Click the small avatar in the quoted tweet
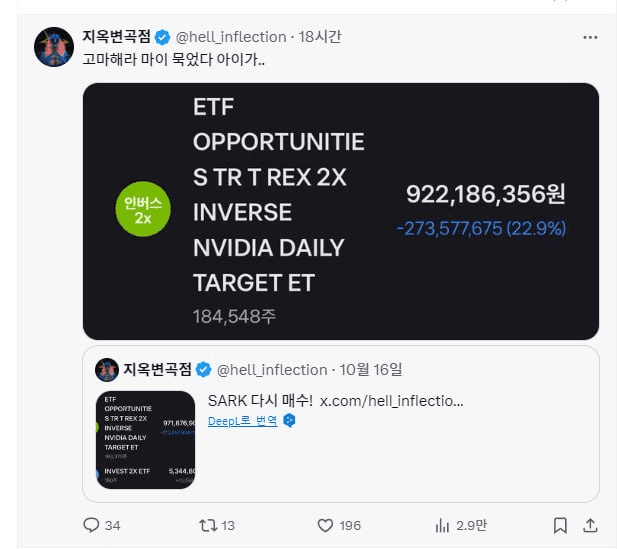 point(107,370)
